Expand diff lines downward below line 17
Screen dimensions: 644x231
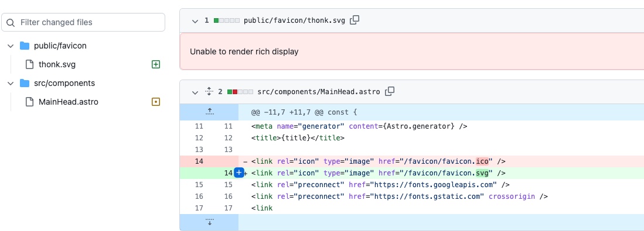pyautogui.click(x=209, y=222)
